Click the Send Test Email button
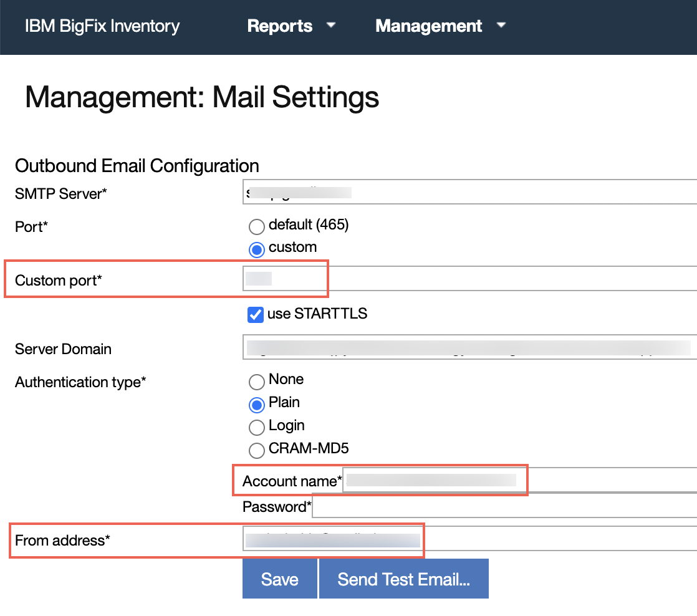 (x=403, y=579)
